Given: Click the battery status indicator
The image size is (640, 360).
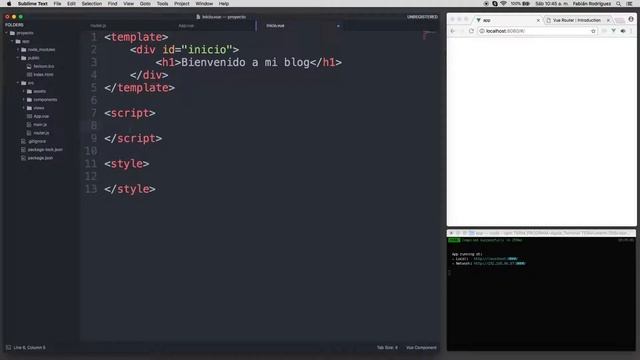Looking at the screenshot, I should pos(520,4).
